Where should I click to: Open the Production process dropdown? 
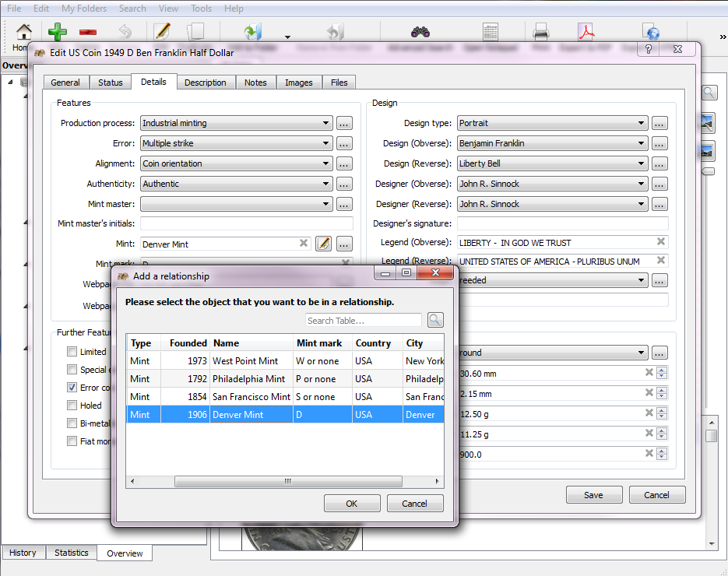pos(237,123)
